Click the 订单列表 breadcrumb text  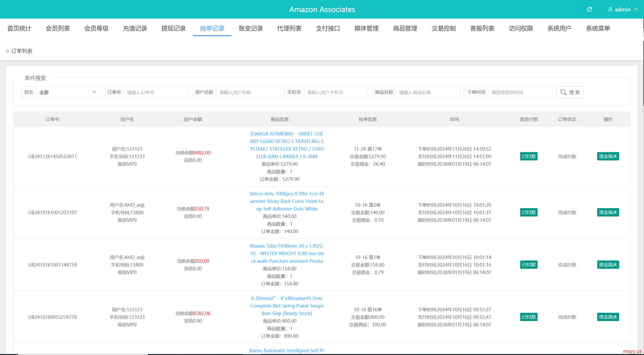[22, 51]
